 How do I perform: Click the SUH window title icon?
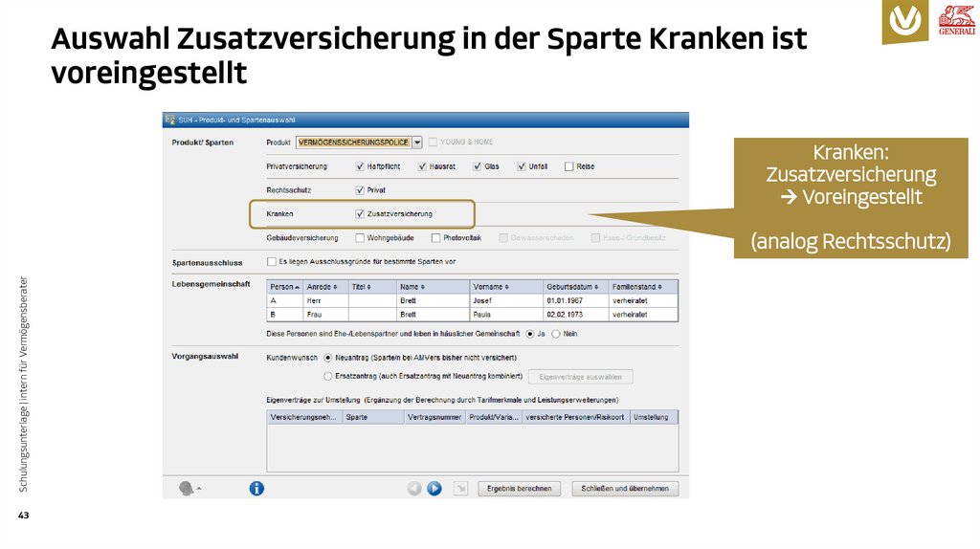170,120
